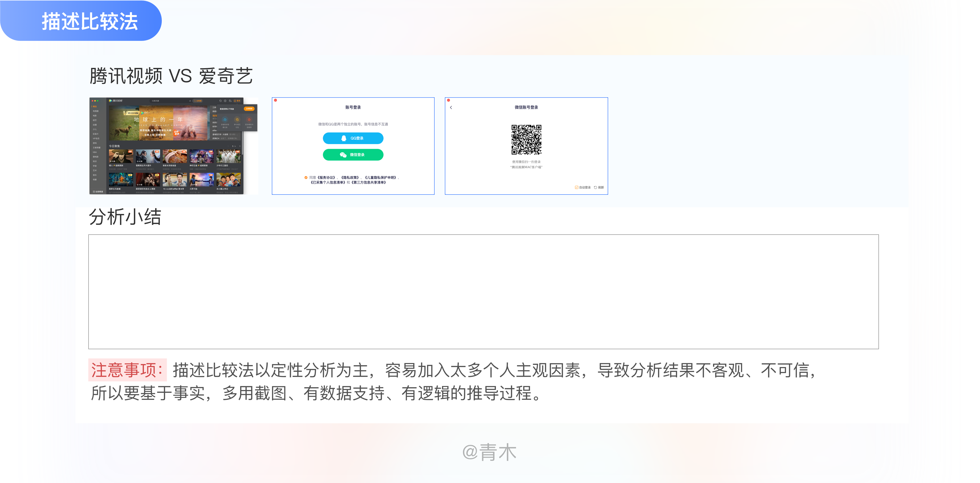Viewport: 980px width, 483px height.
Task: Click the 立即登录 button in the login popup
Action: pyautogui.click(x=249, y=109)
